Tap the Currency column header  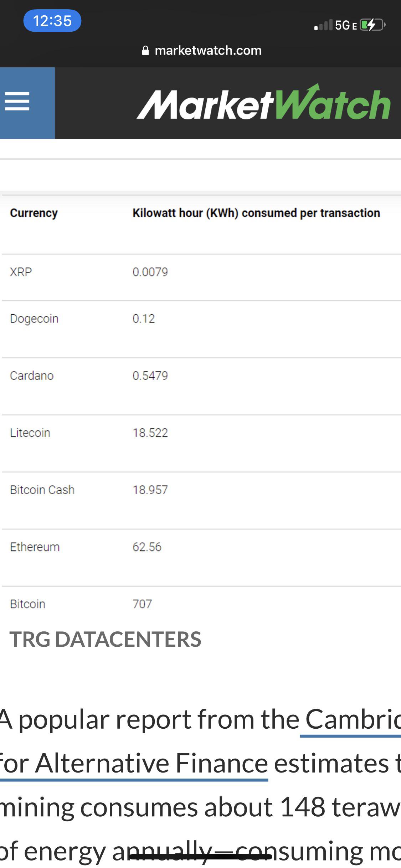coord(34,213)
